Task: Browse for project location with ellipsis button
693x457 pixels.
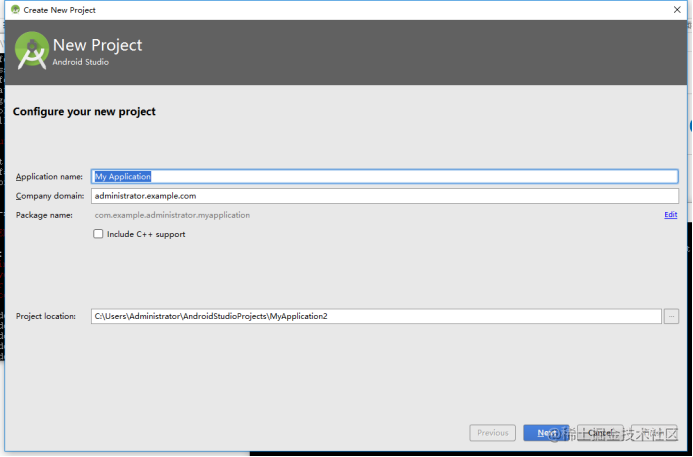Action: point(671,316)
